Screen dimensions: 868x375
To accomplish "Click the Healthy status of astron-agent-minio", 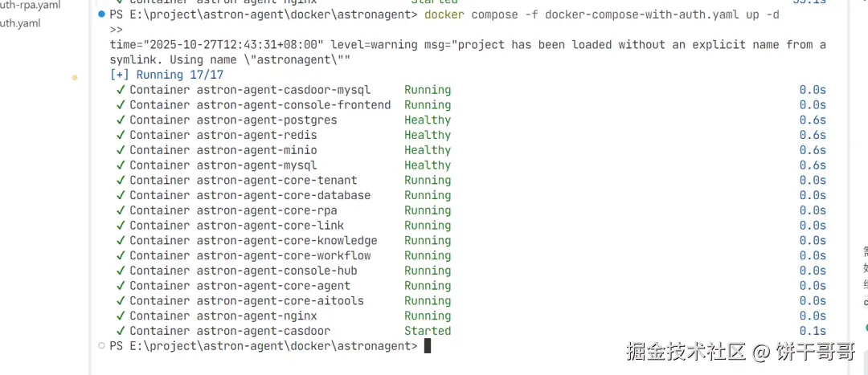I will click(x=428, y=150).
